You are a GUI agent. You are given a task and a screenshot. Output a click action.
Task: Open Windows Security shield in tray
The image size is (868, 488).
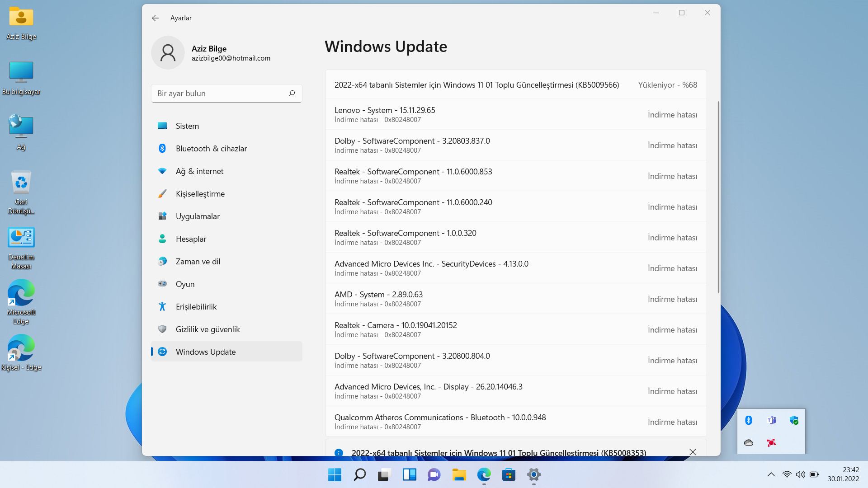coord(794,420)
